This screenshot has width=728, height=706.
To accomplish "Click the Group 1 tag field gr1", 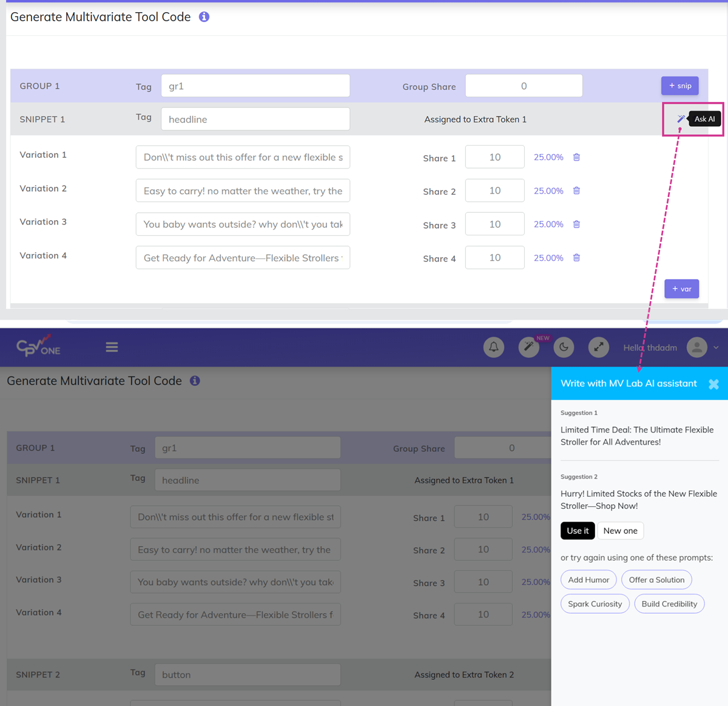I will (x=255, y=86).
